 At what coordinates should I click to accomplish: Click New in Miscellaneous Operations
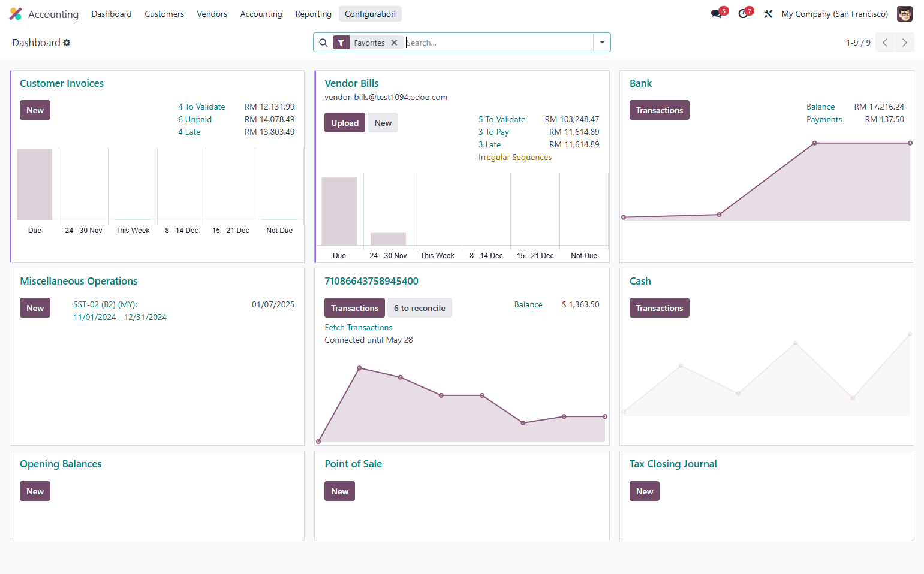pos(35,308)
